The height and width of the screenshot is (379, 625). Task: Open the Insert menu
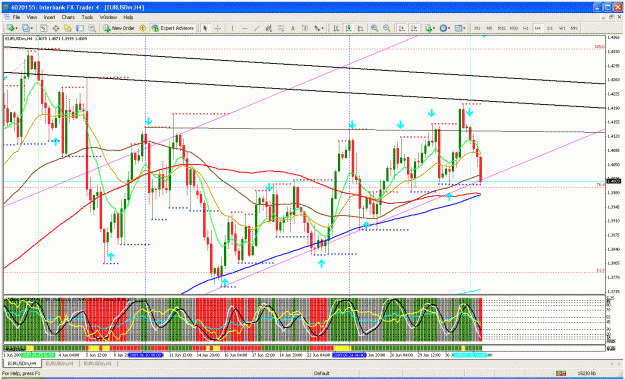click(x=49, y=18)
